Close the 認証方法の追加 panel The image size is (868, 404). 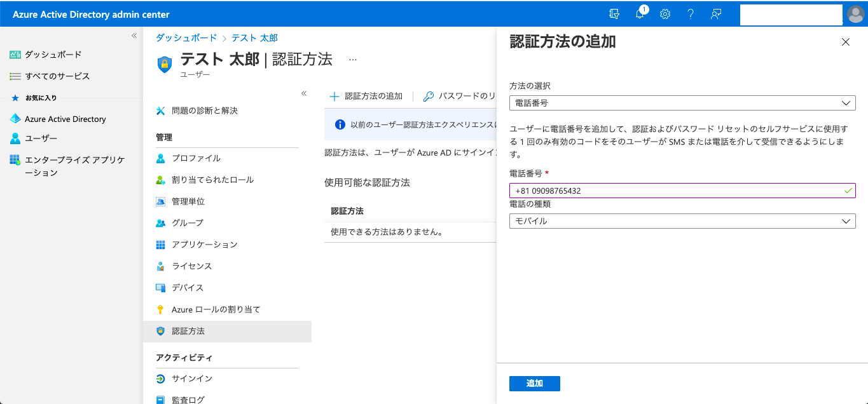click(x=845, y=43)
